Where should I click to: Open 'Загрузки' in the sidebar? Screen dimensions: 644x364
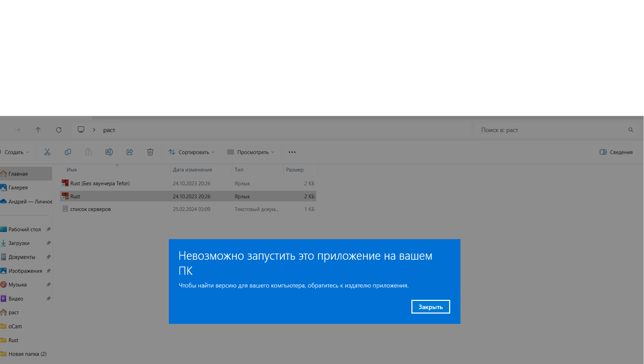tap(19, 243)
